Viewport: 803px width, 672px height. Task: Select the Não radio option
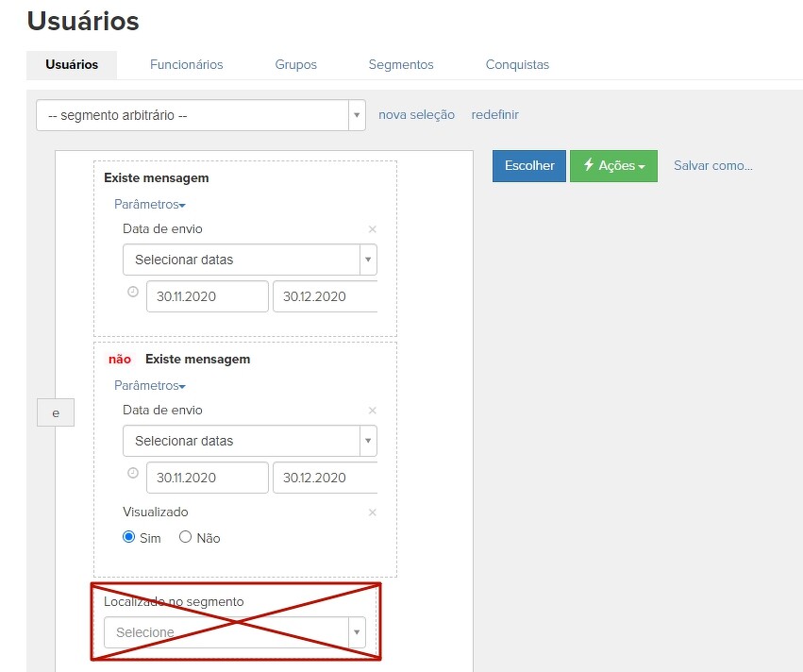pyautogui.click(x=185, y=537)
